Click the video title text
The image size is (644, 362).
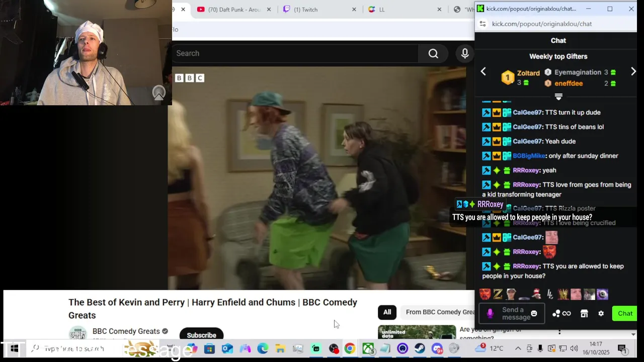pos(213,309)
